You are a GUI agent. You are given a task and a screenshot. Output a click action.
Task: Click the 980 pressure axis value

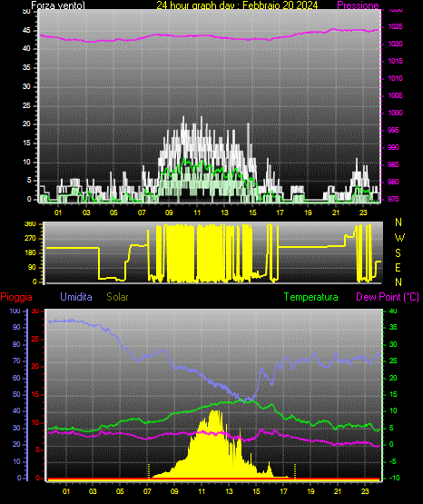393,182
